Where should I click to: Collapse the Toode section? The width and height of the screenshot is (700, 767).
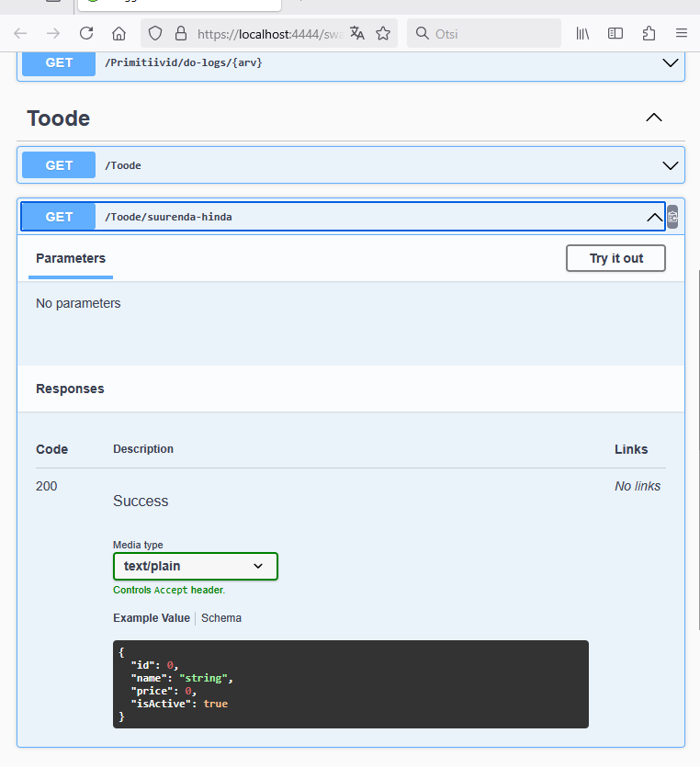[653, 118]
